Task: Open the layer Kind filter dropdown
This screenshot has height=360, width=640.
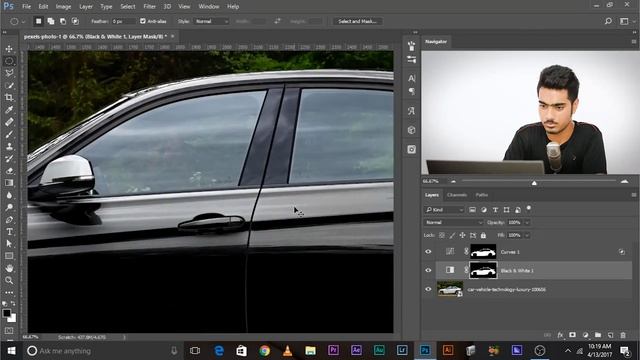Action: click(x=444, y=210)
